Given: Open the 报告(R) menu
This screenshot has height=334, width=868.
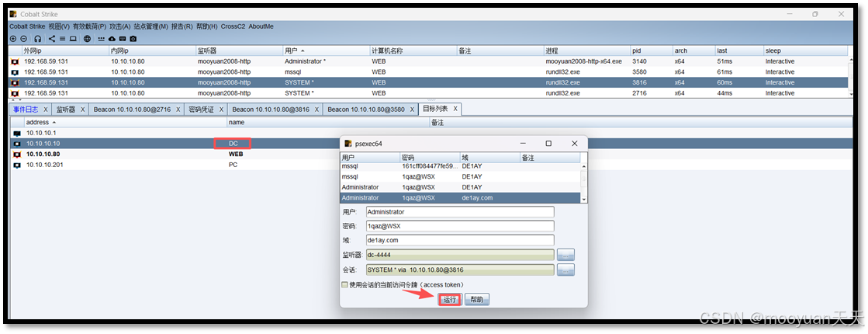Looking at the screenshot, I should pos(182,26).
